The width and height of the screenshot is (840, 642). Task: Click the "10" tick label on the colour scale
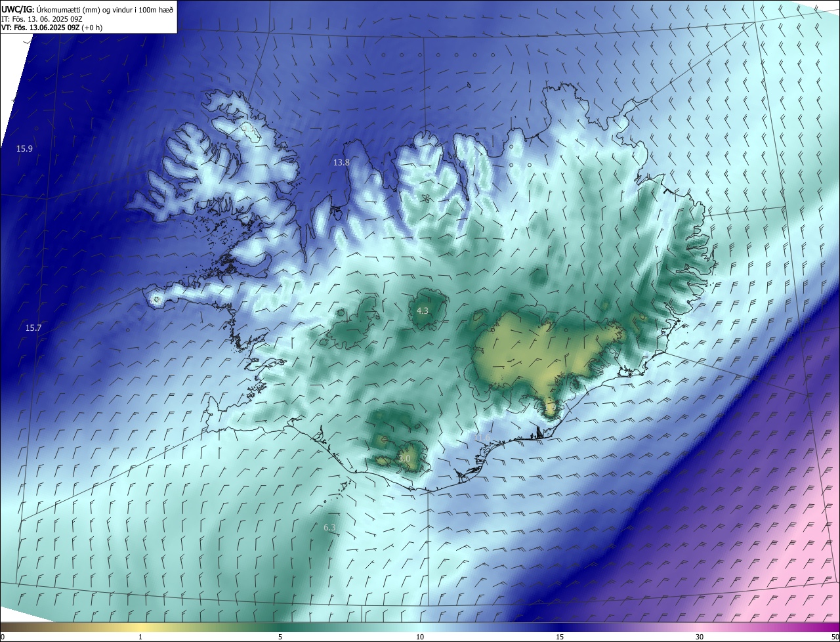(x=420, y=637)
